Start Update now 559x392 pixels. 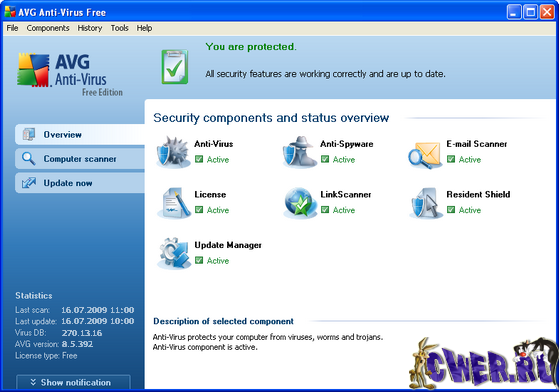click(x=80, y=183)
